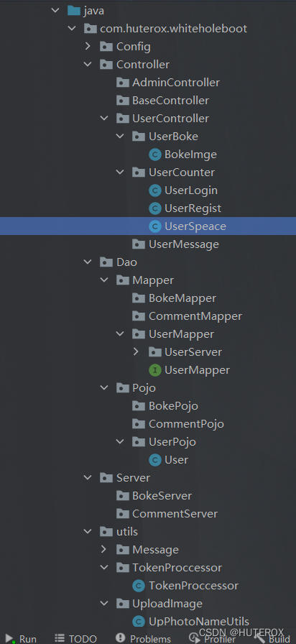Collapse the UserCounter package
The width and height of the screenshot is (296, 644).
pos(120,172)
